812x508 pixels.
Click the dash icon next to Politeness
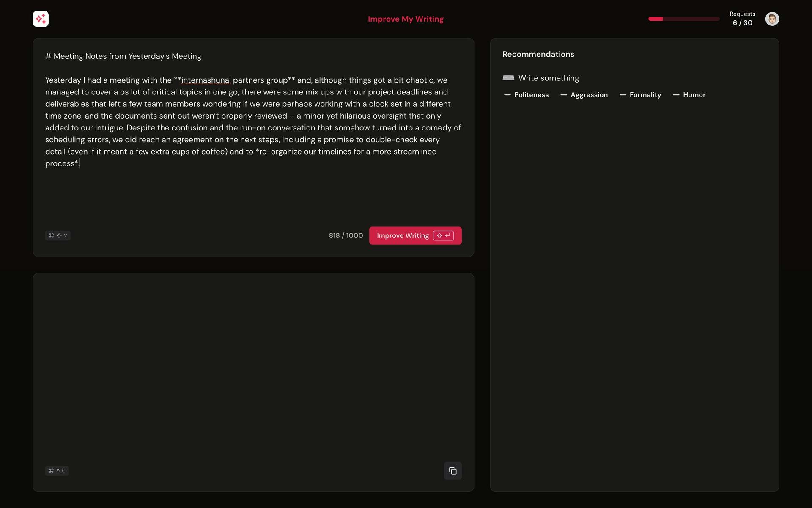coord(507,95)
